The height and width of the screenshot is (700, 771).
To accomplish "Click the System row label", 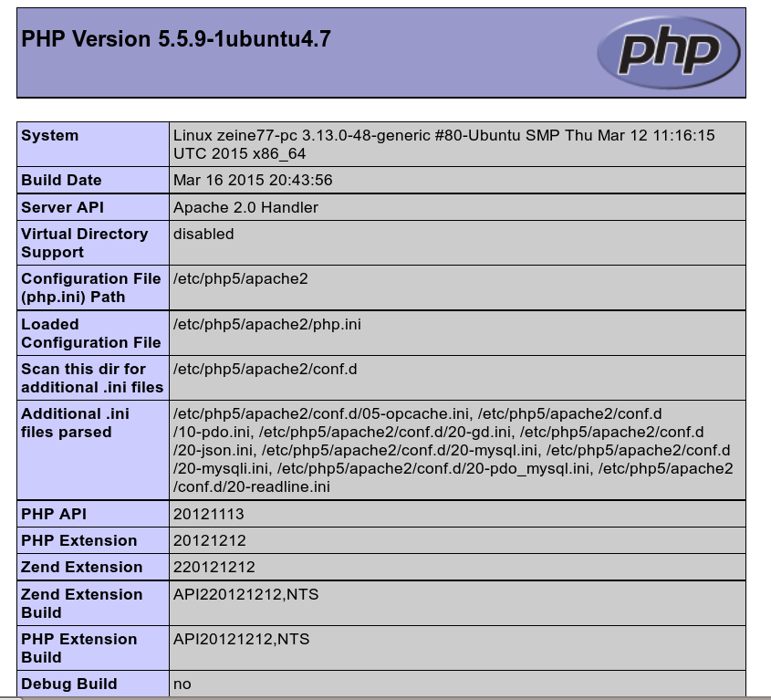I will 50,135.
